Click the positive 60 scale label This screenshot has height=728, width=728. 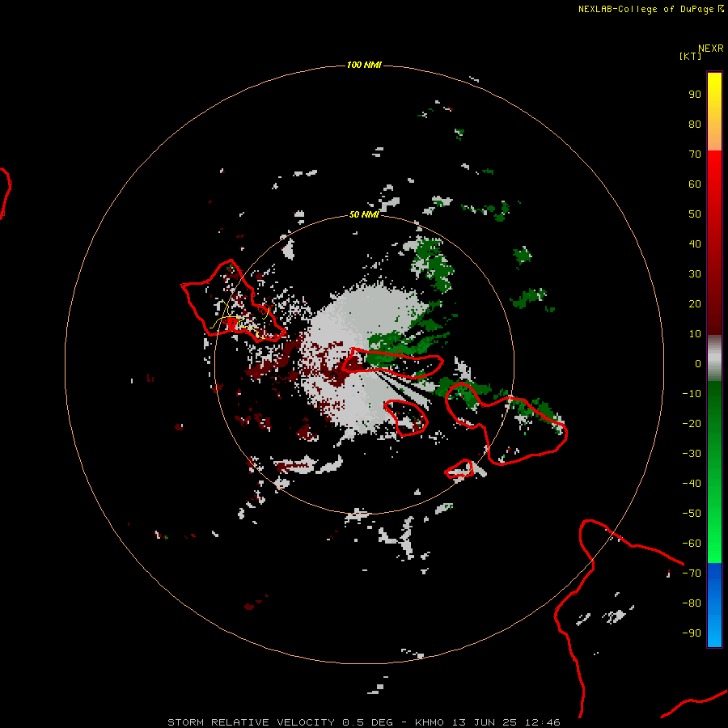pyautogui.click(x=695, y=184)
